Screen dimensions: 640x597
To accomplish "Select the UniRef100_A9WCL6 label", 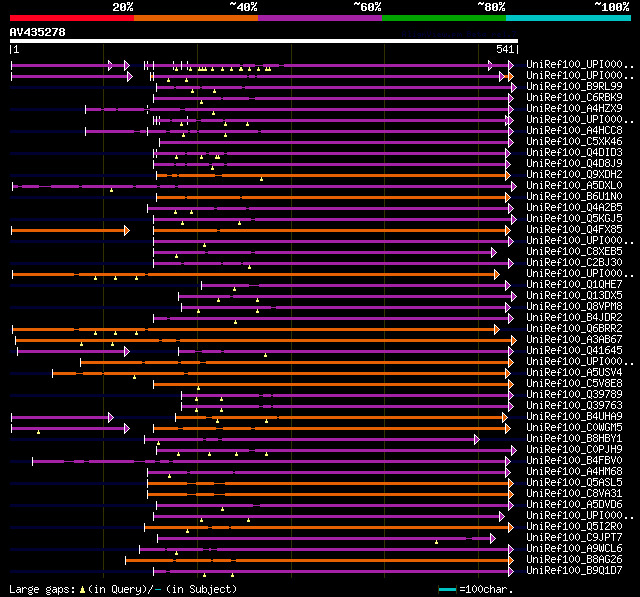I will [574, 549].
